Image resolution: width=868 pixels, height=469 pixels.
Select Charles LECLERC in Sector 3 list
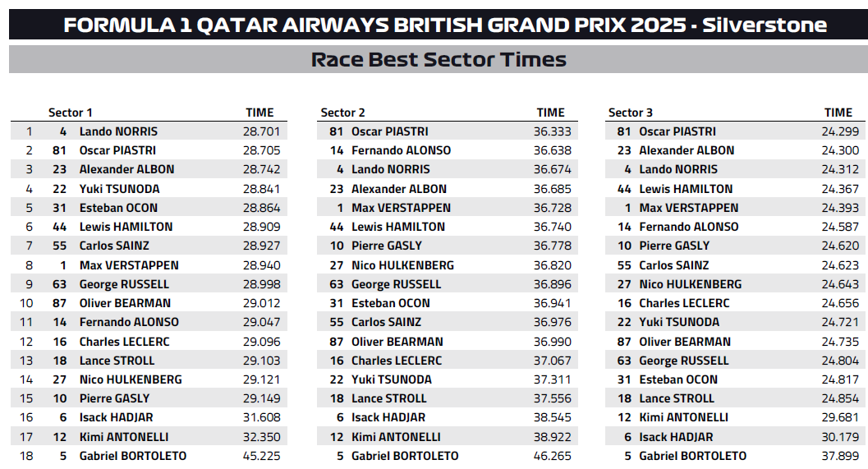[x=684, y=303]
